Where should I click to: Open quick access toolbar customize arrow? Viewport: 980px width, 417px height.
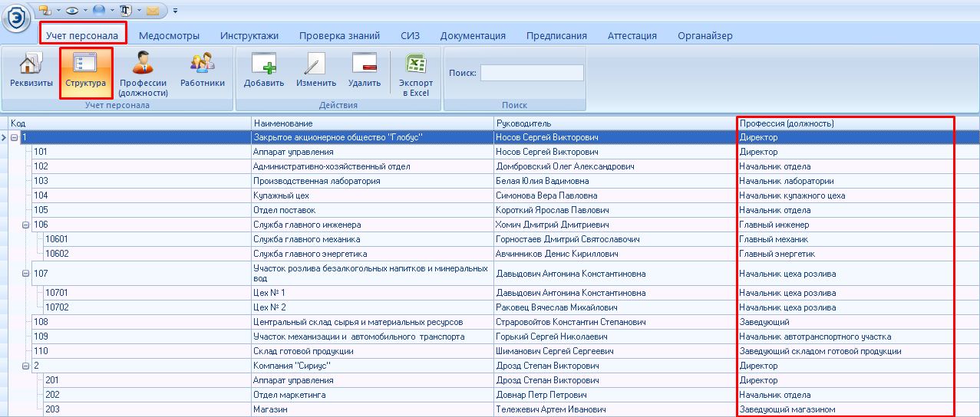coord(175,11)
